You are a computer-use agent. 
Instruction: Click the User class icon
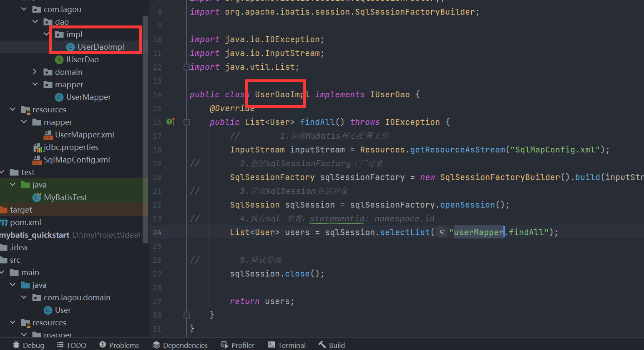48,310
